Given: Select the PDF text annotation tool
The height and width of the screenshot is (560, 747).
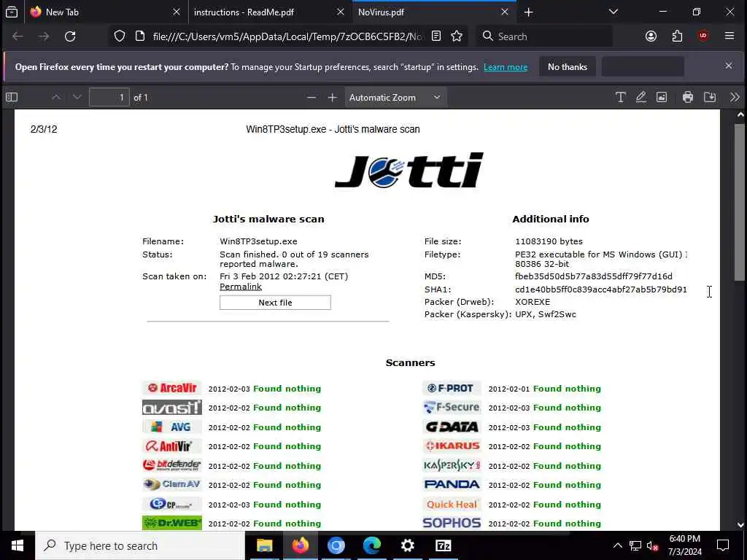Looking at the screenshot, I should point(620,98).
